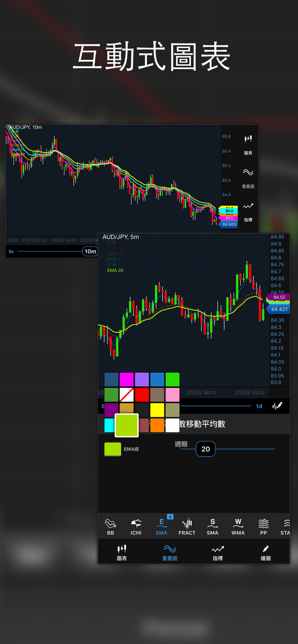The image size is (298, 644).
Task: Tap the drawing pencil icon beside 1d
Action: [277, 406]
